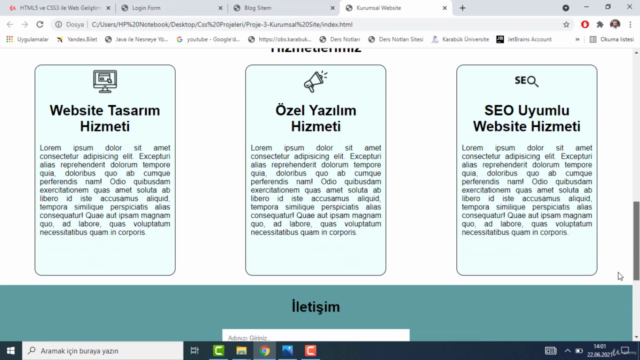640x360 pixels.
Task: Click the battery tray icon
Action: (579, 351)
